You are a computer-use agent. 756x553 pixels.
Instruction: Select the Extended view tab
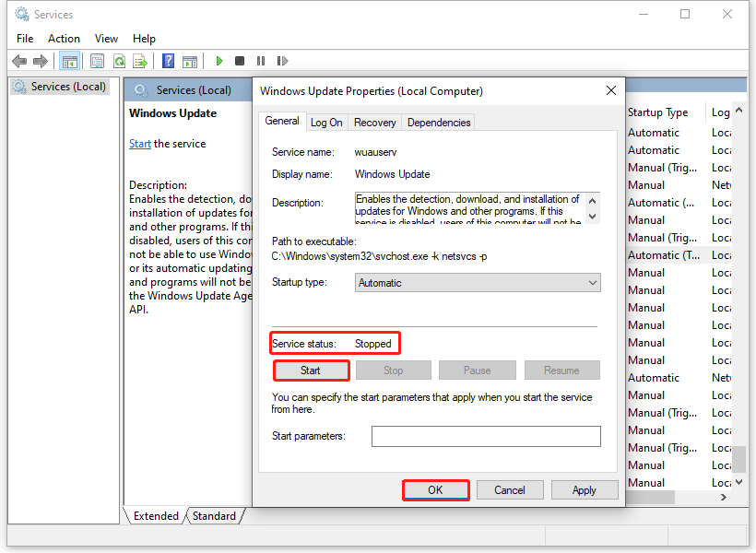156,516
